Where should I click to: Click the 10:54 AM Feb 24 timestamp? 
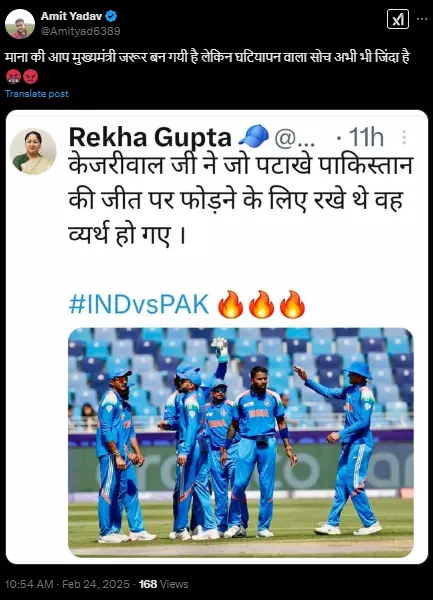click(x=67, y=584)
